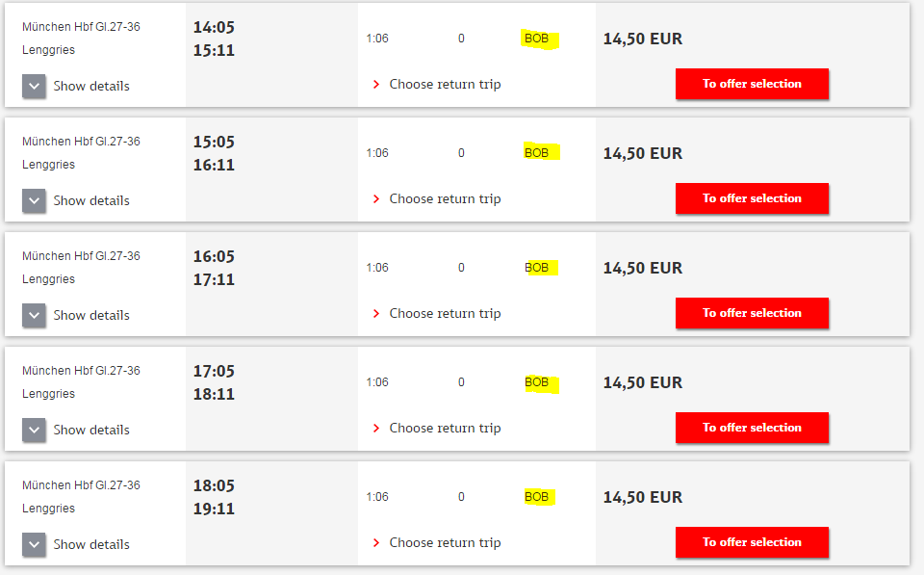This screenshot has width=924, height=575.
Task: Expand Show details for 17:05 departure
Action: pyautogui.click(x=76, y=430)
